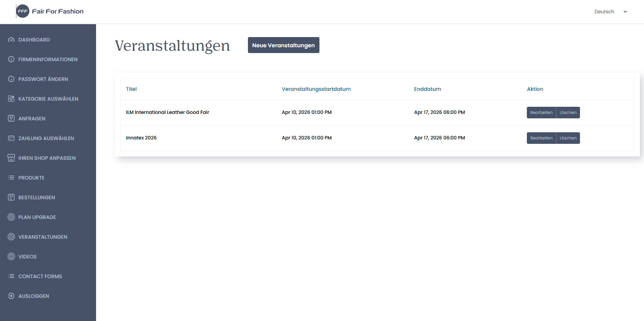This screenshot has width=644, height=321.
Task: Open Kategorie auswählen menu entry
Action: pyautogui.click(x=48, y=99)
